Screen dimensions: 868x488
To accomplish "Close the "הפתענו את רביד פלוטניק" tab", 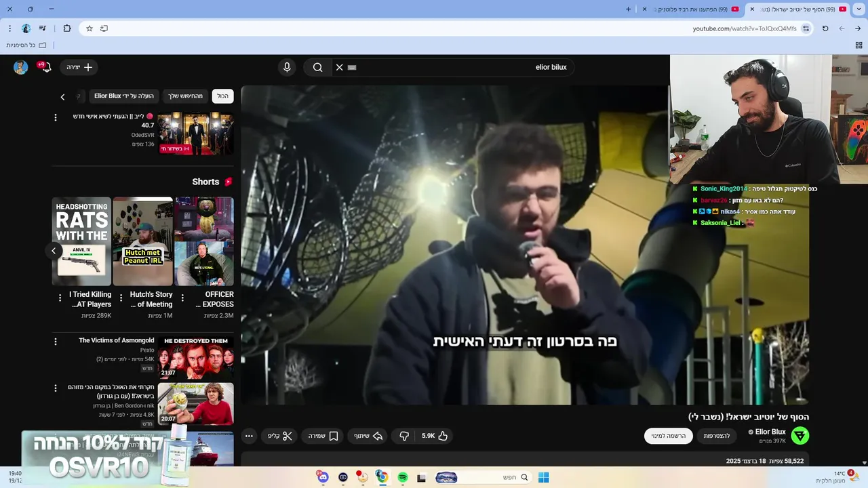I will click(644, 9).
